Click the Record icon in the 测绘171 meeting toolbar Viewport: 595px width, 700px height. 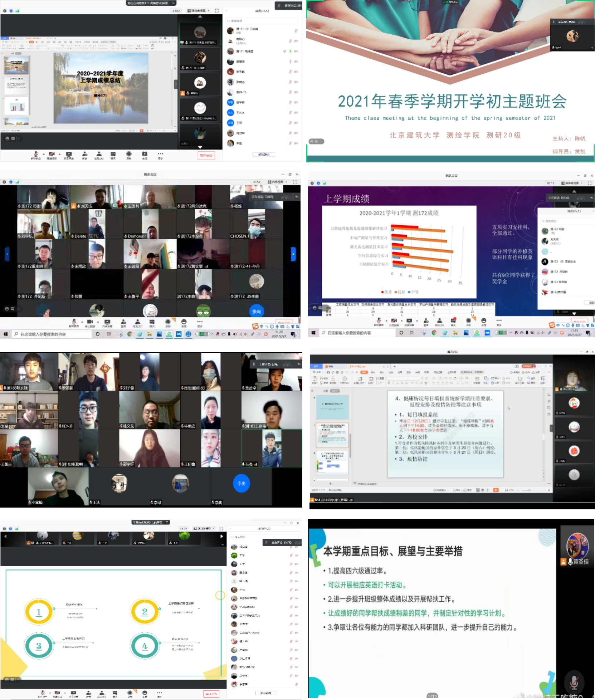[x=129, y=155]
